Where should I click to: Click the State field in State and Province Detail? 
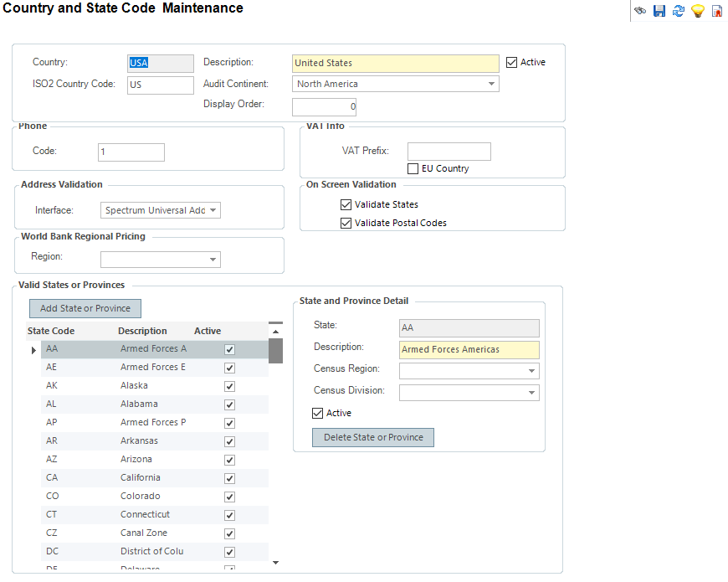tap(469, 328)
